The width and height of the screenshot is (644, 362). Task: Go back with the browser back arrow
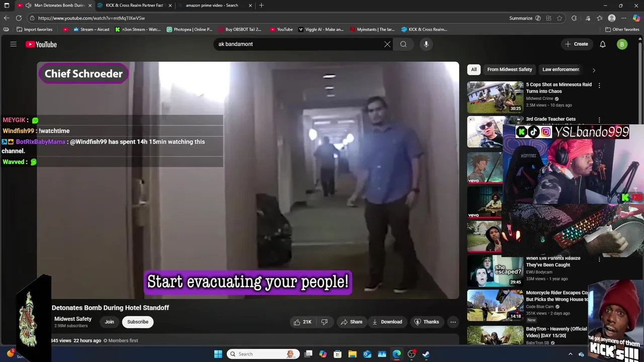tap(6, 18)
